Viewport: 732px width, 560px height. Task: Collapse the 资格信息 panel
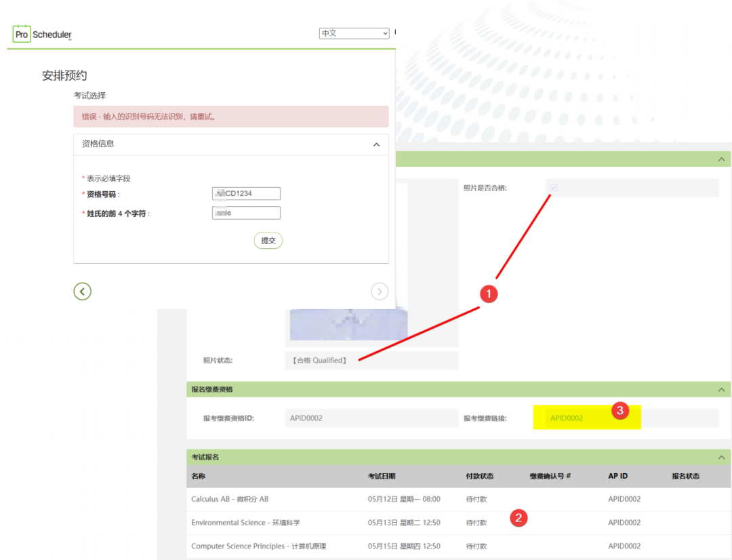[x=376, y=144]
